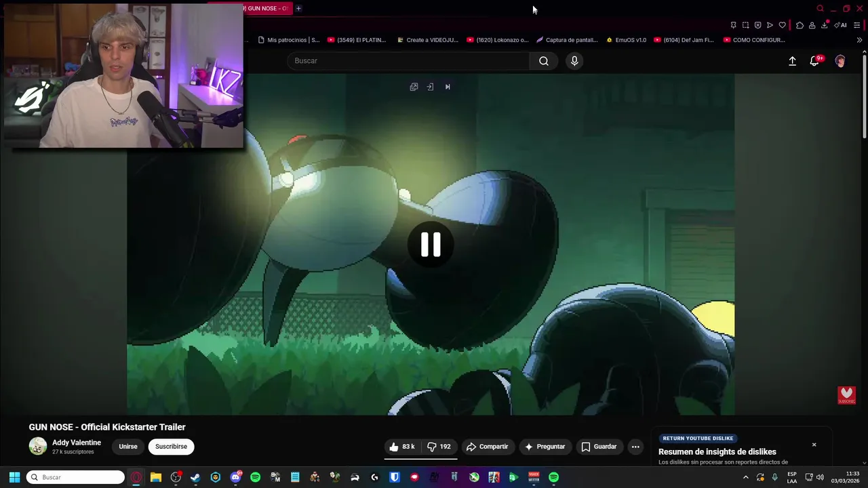This screenshot has height=488, width=868.
Task: Click the browser tab search magnifier
Action: point(820,8)
